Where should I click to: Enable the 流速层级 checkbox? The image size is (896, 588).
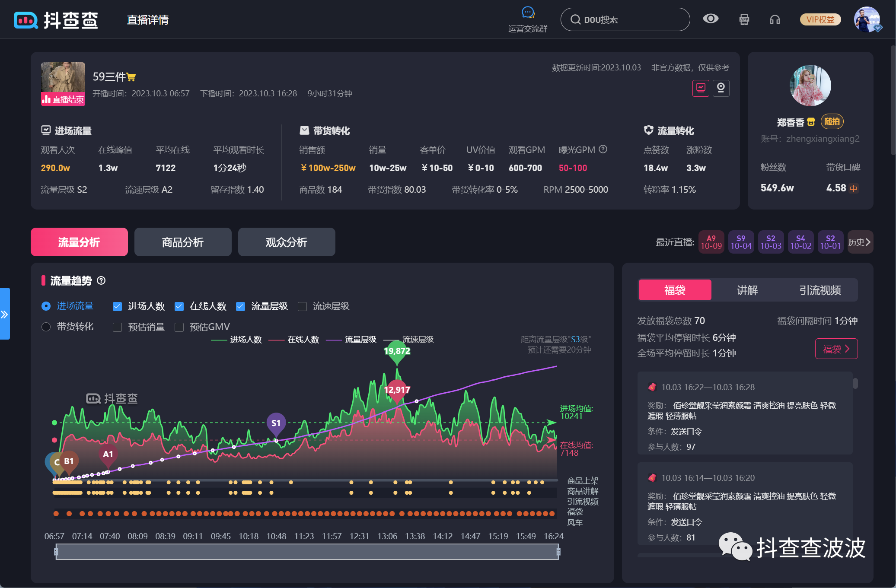point(303,306)
